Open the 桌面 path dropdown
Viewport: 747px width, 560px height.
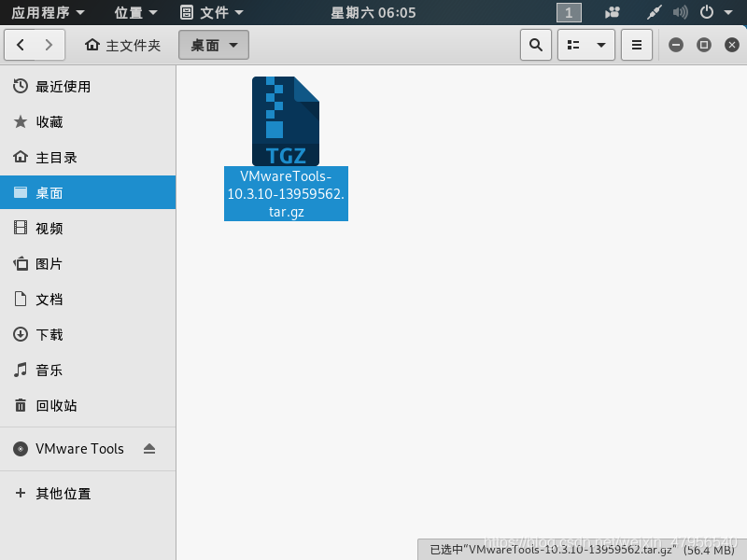[x=214, y=45]
